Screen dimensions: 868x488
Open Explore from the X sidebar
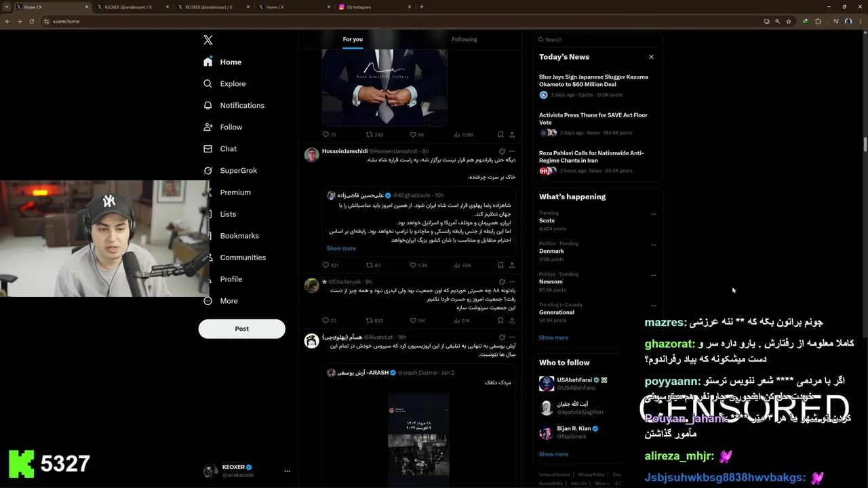point(224,83)
